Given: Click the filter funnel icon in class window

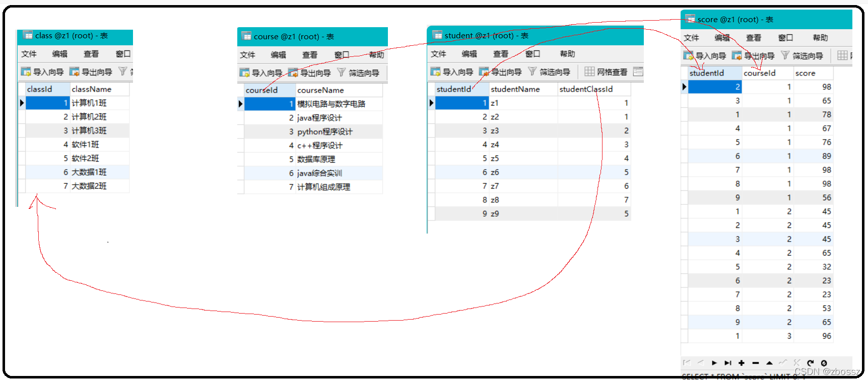Looking at the screenshot, I should [122, 71].
